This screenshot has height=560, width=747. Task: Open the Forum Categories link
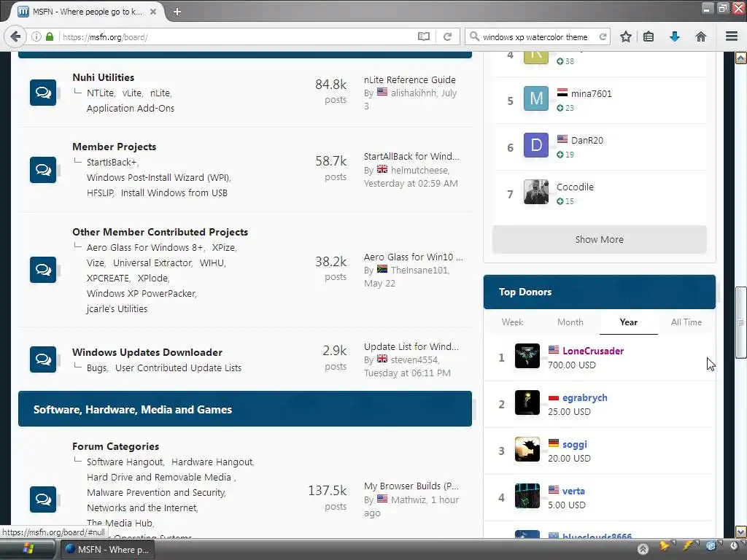[116, 446]
